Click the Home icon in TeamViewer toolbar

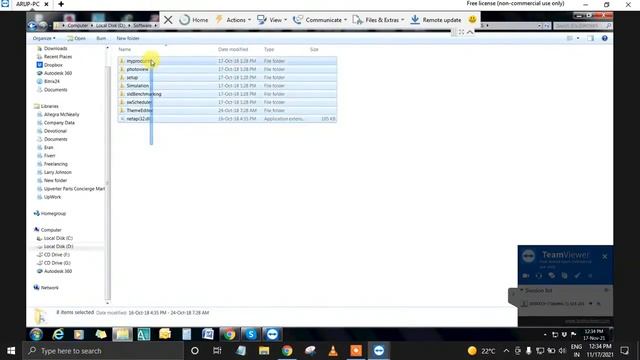[194, 20]
